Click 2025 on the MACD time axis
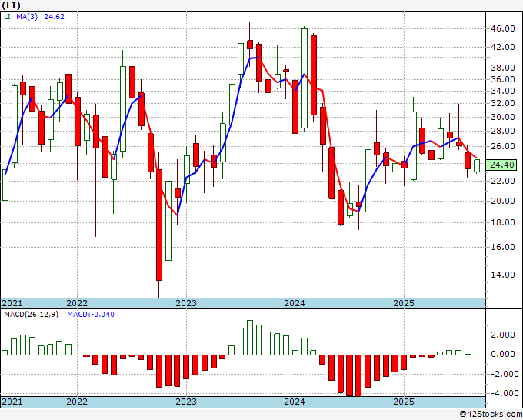The height and width of the screenshot is (420, 523). (404, 402)
